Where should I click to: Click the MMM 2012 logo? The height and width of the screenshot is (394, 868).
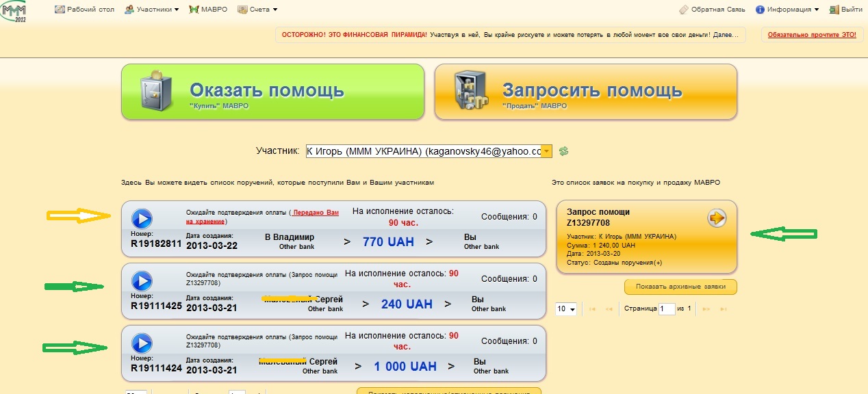(15, 11)
